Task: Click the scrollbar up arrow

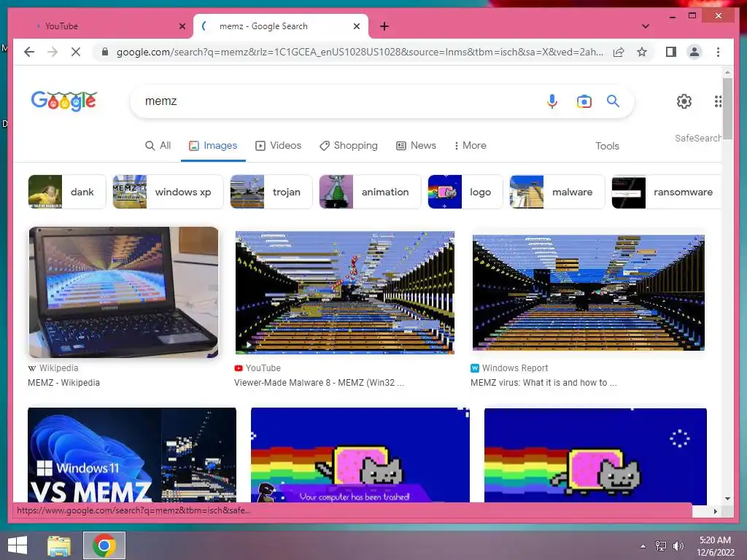Action: pos(727,73)
